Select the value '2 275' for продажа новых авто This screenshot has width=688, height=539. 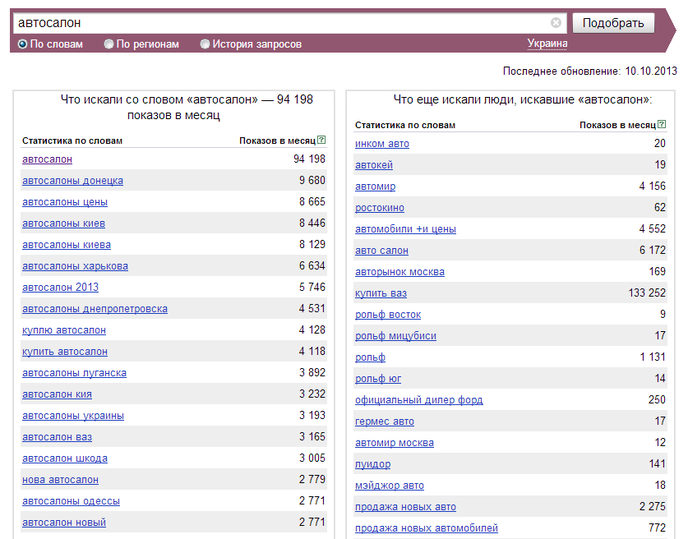point(652,507)
